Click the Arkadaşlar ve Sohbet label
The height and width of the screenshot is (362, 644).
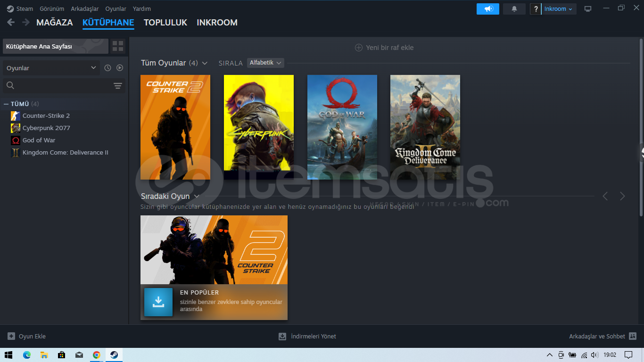pos(597,336)
